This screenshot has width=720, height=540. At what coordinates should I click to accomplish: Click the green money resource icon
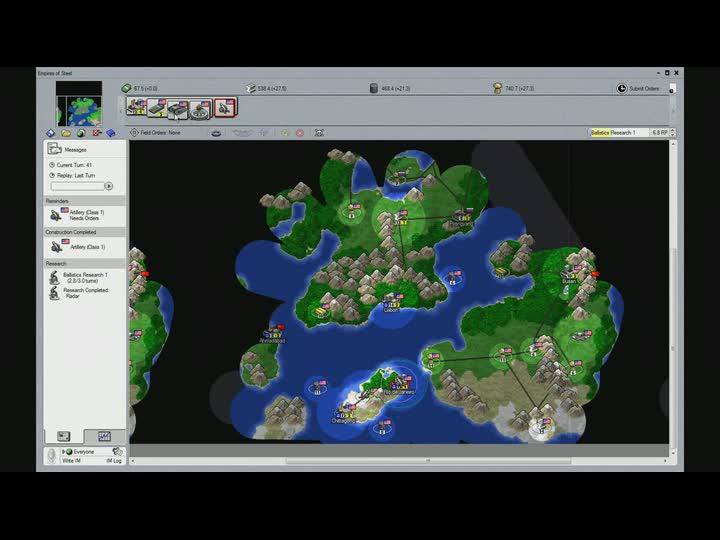126,88
